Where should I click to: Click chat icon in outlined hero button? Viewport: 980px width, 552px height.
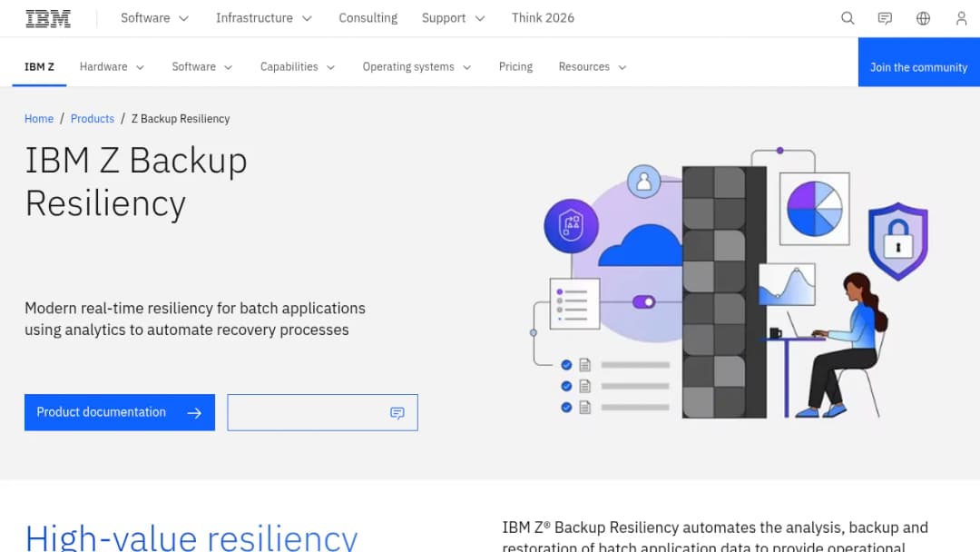click(x=397, y=412)
